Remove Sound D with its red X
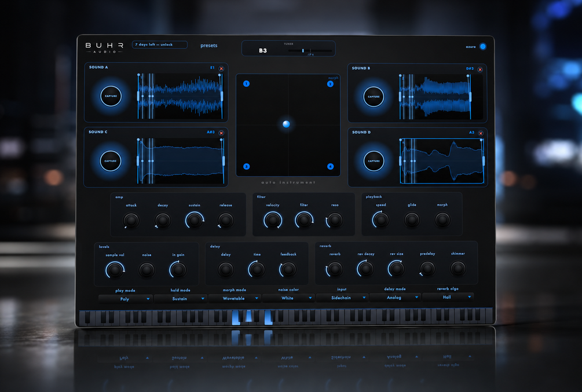Viewport: 582px width, 392px height. [x=481, y=133]
